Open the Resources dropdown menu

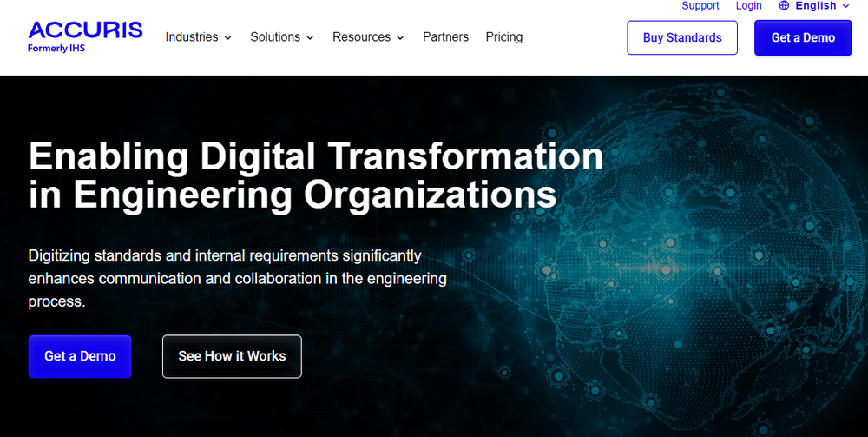[368, 37]
